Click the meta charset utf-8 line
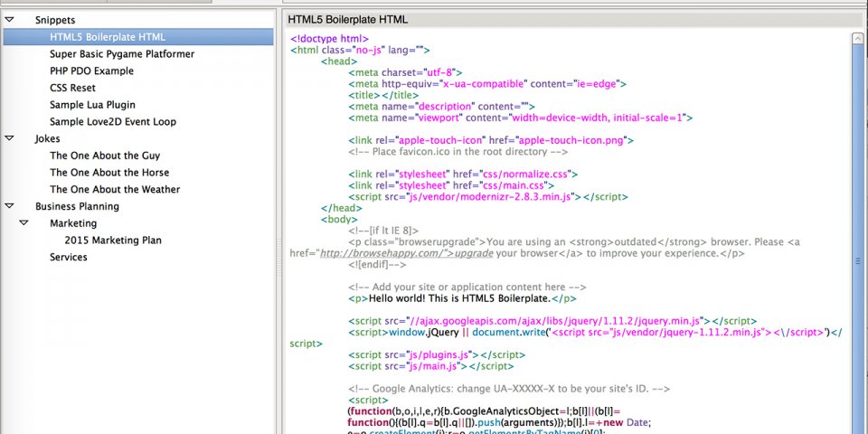The height and width of the screenshot is (434, 868). [x=405, y=72]
